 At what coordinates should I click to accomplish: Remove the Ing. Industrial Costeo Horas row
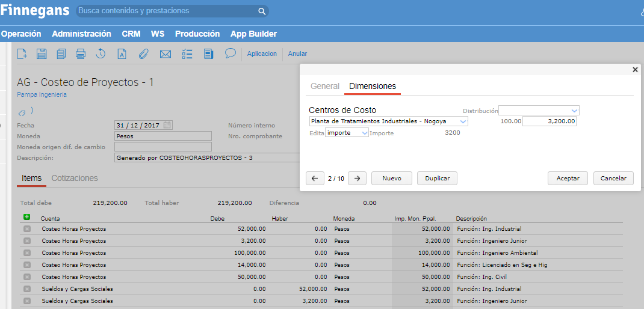(x=26, y=229)
